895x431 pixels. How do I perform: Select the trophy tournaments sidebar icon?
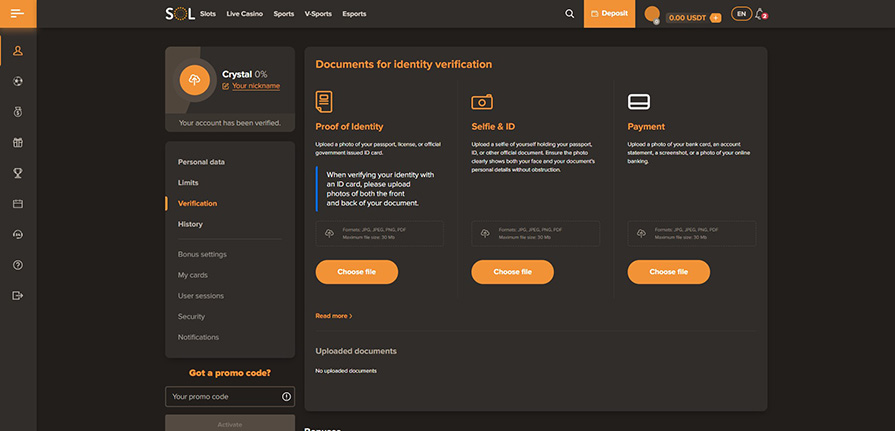click(x=18, y=173)
